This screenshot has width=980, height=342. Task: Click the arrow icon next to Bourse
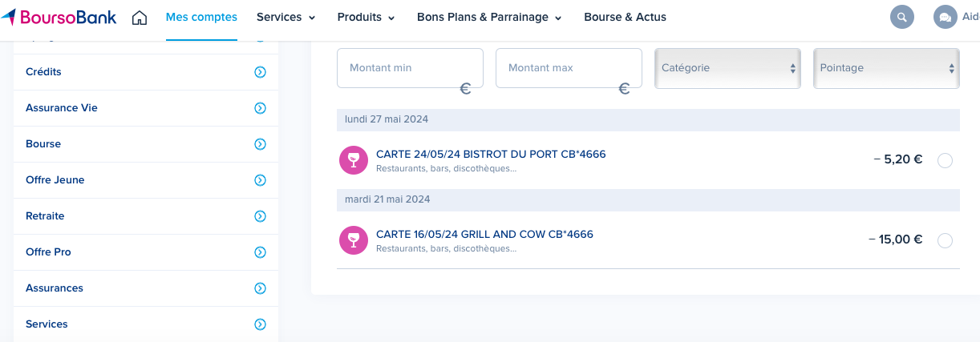260,144
